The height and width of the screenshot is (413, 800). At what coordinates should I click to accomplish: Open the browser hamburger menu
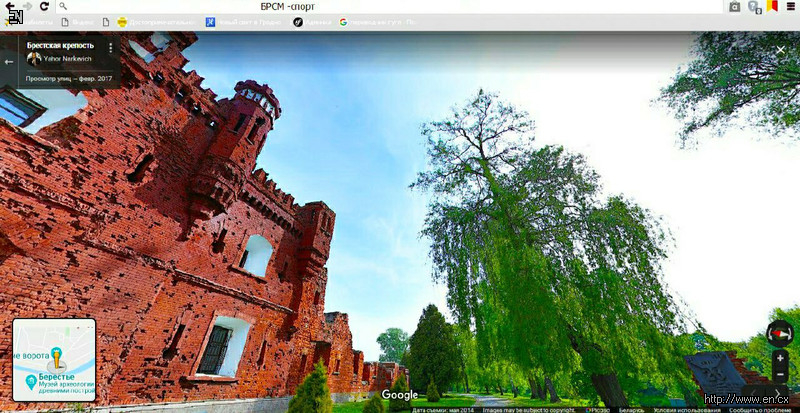(789, 7)
